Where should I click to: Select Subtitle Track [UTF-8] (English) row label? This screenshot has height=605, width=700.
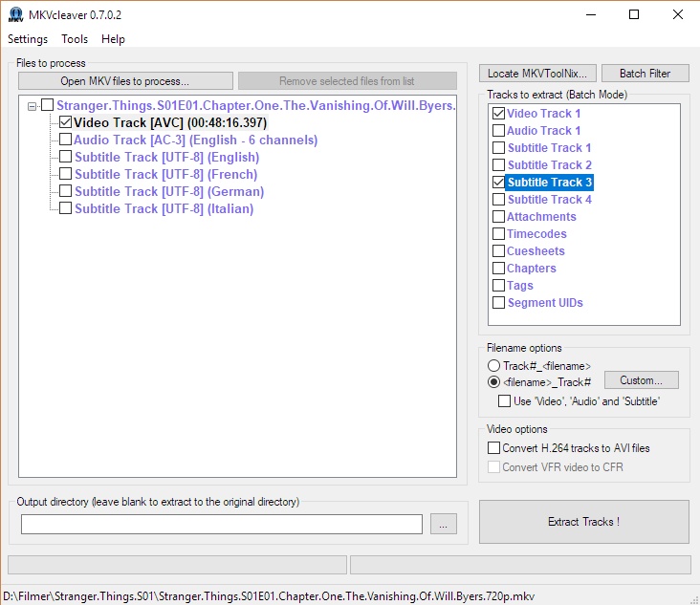coord(167,158)
